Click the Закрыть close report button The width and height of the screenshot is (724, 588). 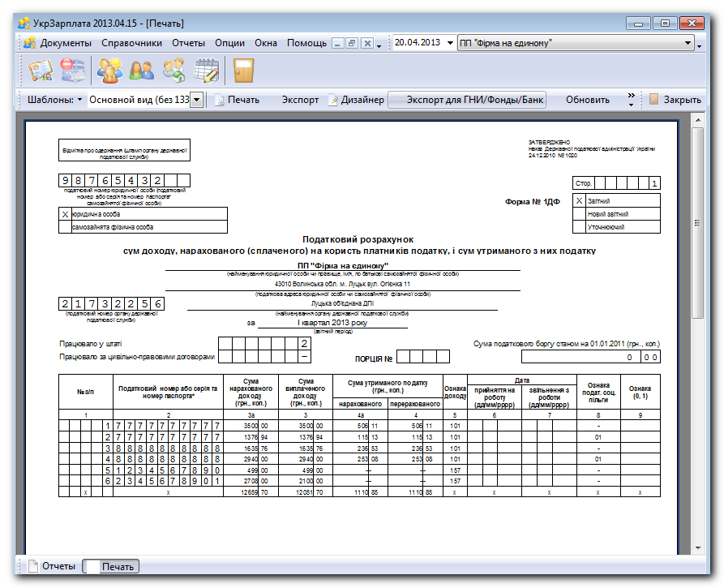point(675,99)
